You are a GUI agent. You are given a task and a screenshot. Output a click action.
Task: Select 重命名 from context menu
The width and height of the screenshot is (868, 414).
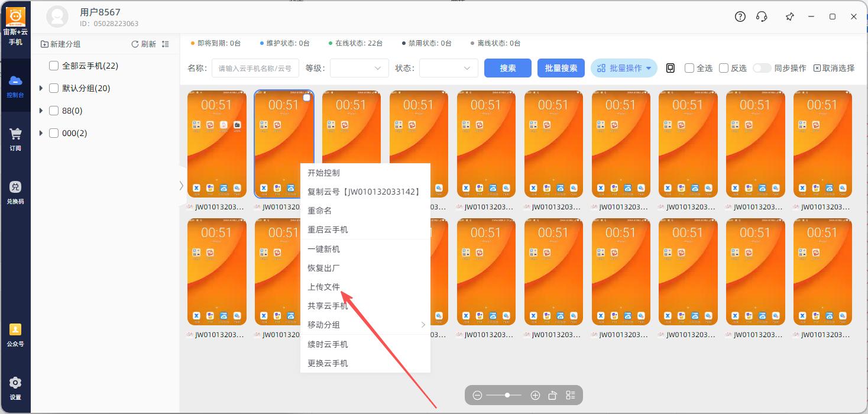click(365, 211)
